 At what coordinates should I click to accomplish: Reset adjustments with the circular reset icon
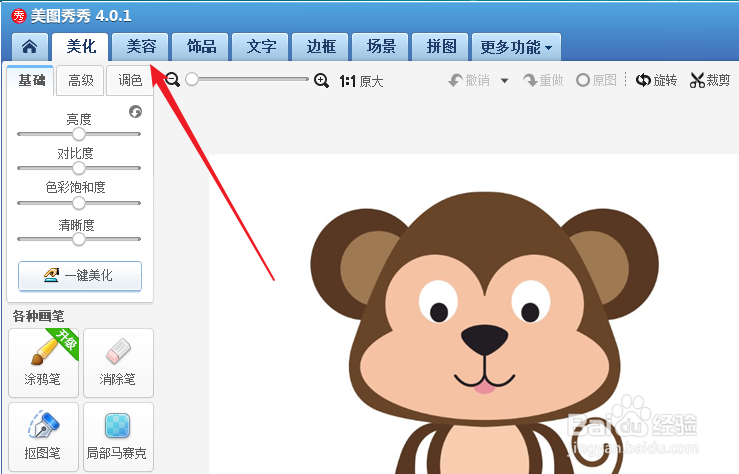click(x=135, y=112)
